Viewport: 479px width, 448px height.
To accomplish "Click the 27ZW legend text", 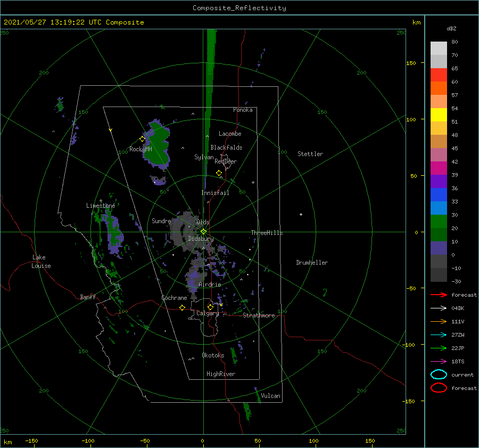I will pos(458,335).
